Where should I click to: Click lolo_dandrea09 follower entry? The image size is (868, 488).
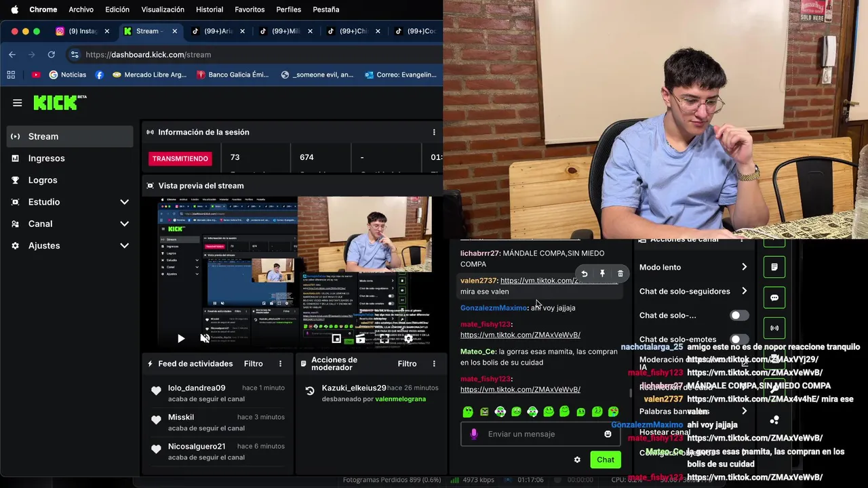[x=218, y=393]
